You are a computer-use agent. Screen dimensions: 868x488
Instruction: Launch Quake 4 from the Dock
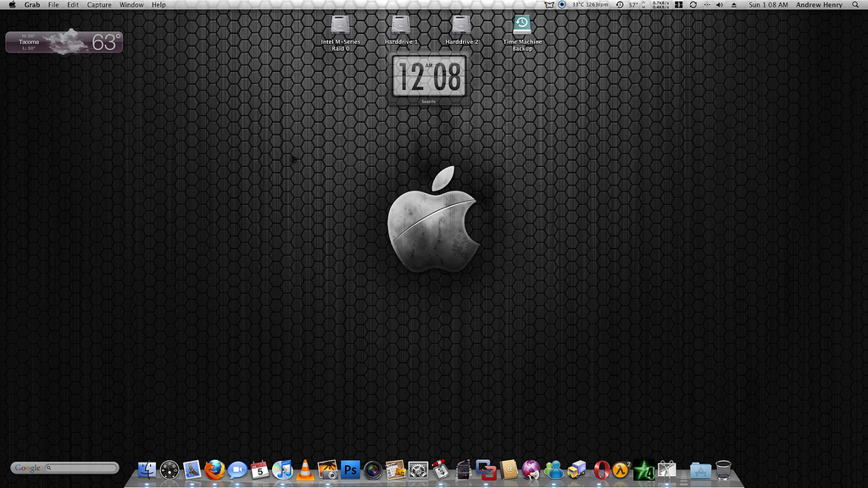point(644,470)
